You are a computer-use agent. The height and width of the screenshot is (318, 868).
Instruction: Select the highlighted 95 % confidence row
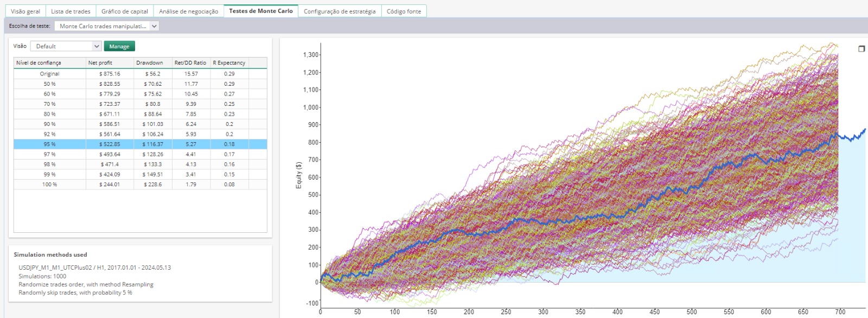(141, 144)
